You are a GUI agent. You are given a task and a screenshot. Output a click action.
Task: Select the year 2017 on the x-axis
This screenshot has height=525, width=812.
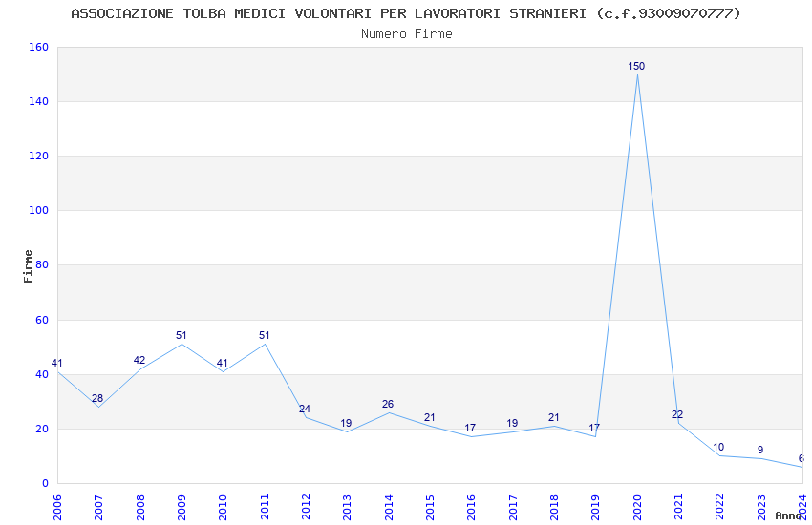pyautogui.click(x=513, y=508)
